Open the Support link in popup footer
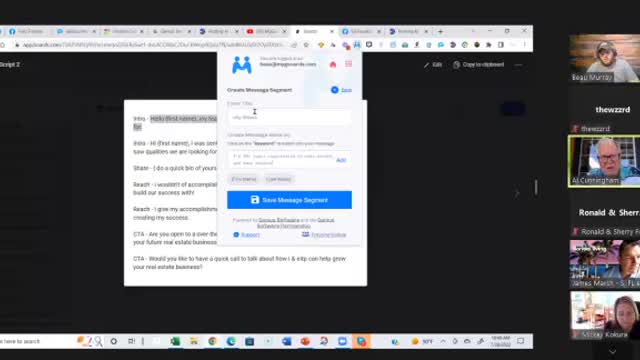This screenshot has height=360, width=640. click(x=247, y=235)
